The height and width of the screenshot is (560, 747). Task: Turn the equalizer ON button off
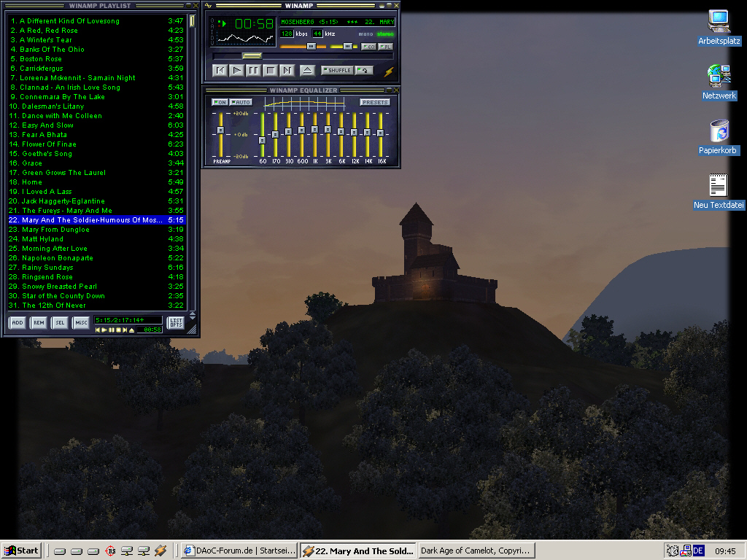tap(220, 102)
